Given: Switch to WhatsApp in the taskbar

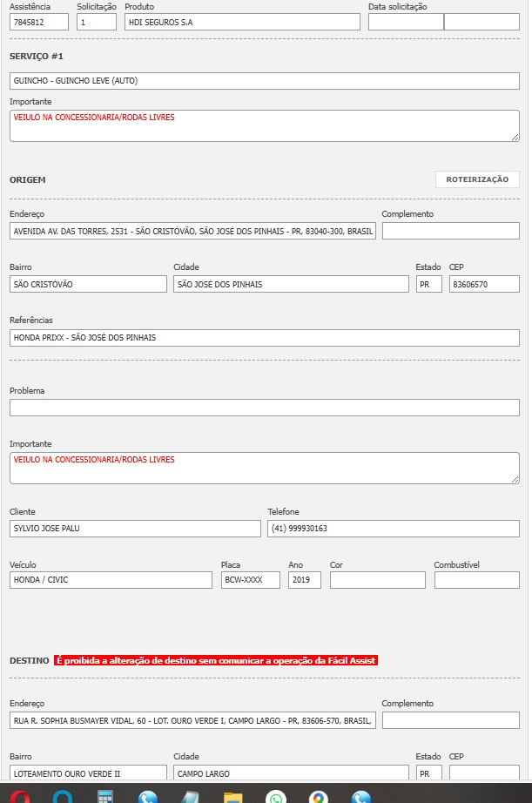Looking at the screenshot, I should pos(276,797).
